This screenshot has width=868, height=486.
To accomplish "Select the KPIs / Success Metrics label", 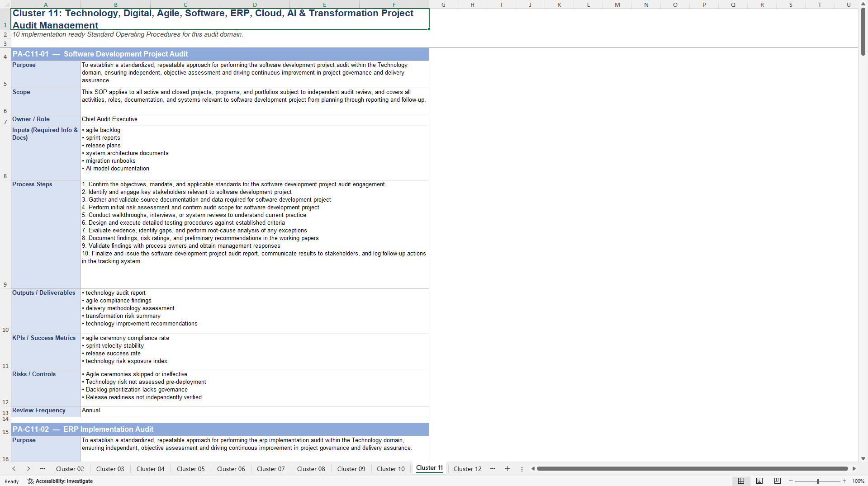I will (x=46, y=352).
